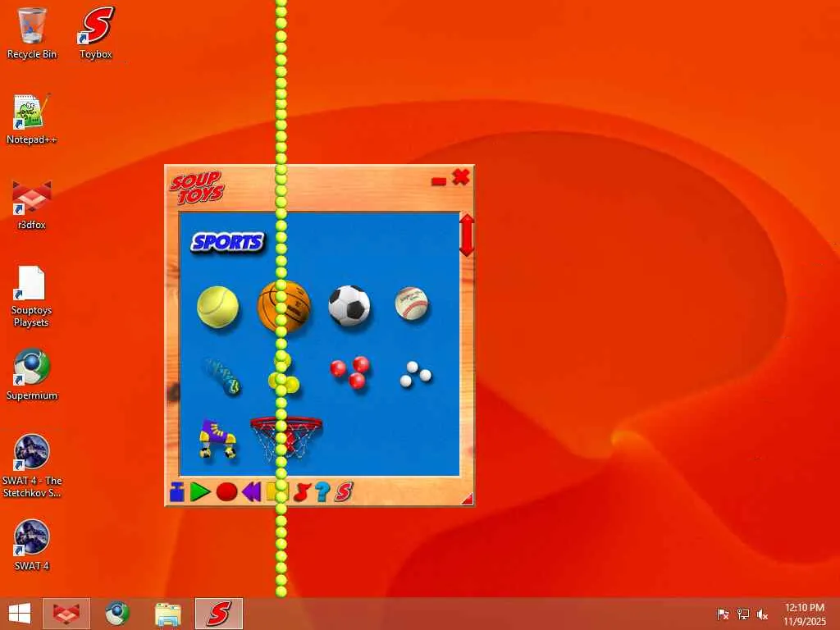This screenshot has height=630, width=840.
Task: Toggle sound with the red music note
Action: coord(302,492)
